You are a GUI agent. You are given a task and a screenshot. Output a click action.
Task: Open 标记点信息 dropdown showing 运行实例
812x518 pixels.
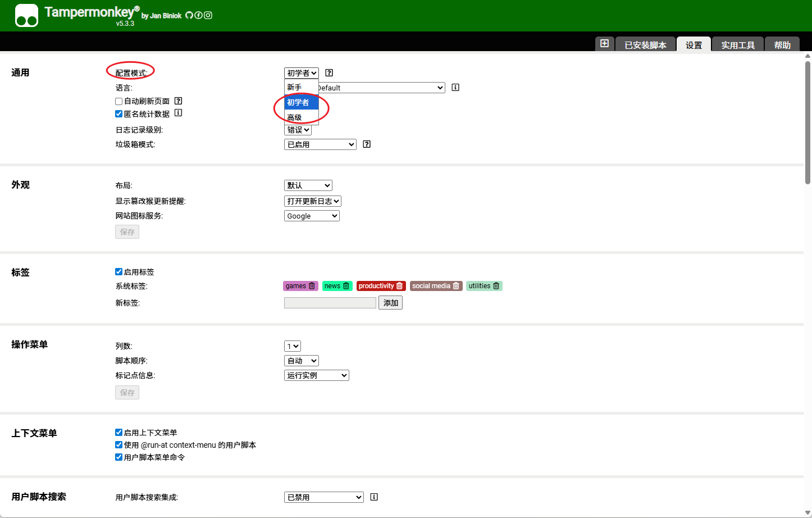(x=317, y=375)
